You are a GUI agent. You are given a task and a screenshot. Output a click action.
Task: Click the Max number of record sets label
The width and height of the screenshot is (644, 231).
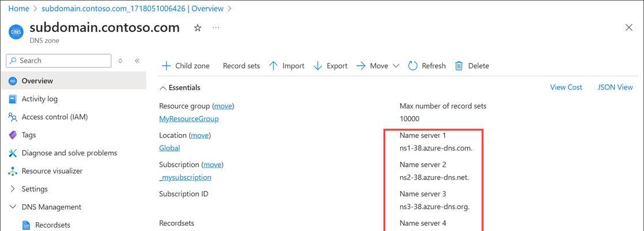coord(443,106)
